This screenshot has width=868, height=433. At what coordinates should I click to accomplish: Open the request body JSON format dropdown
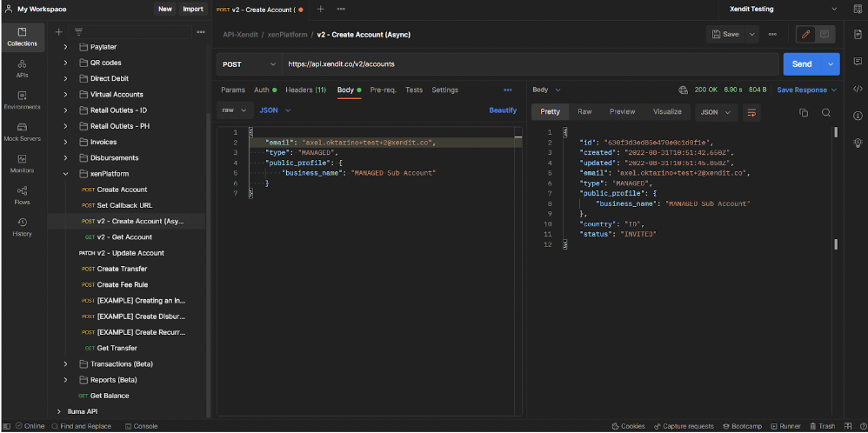tap(275, 110)
